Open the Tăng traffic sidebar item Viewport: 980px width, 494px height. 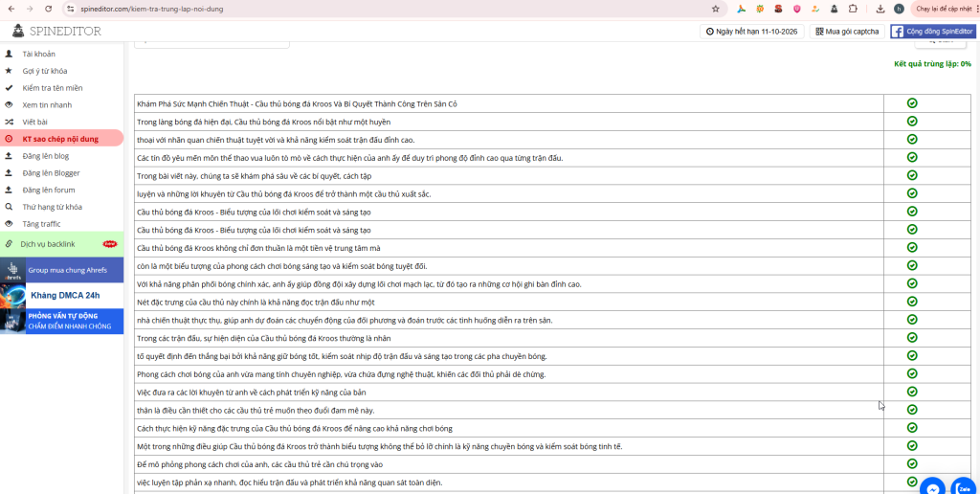pyautogui.click(x=44, y=224)
